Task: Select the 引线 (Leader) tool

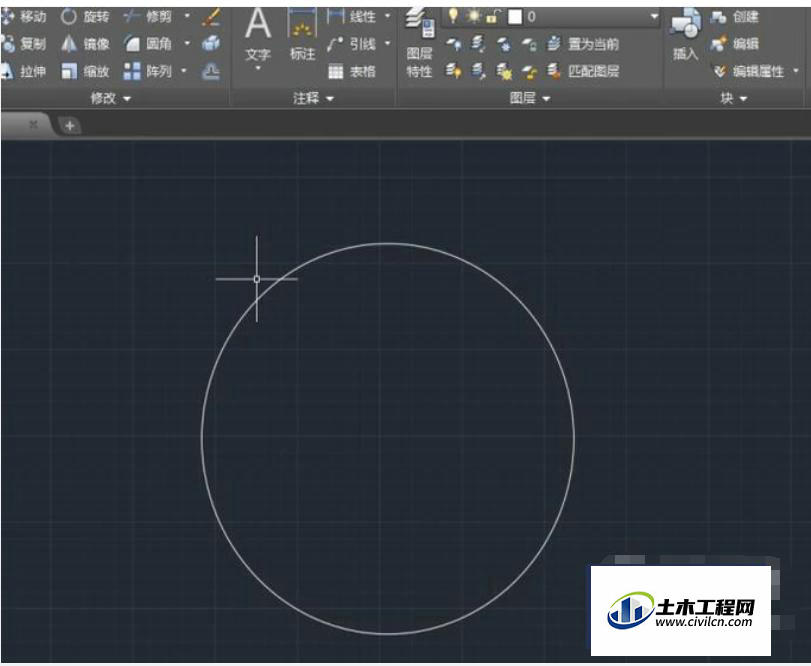Action: 352,44
